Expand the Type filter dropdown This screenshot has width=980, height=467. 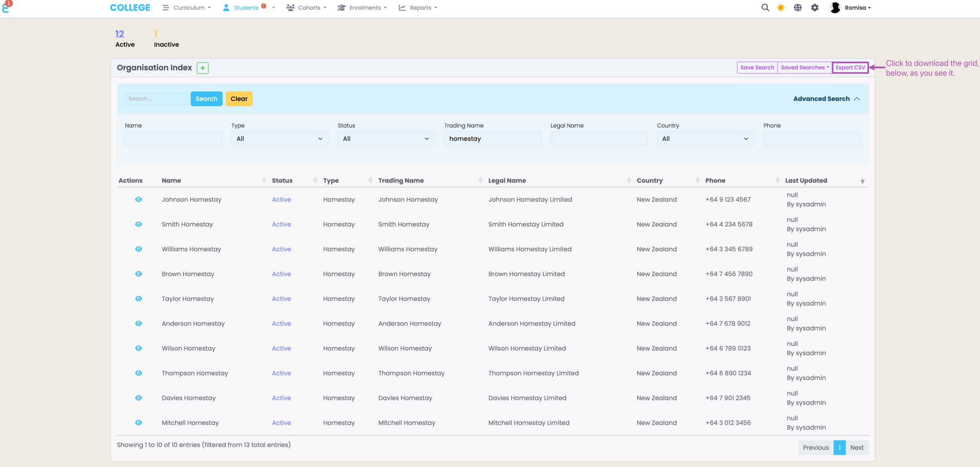[x=279, y=139]
